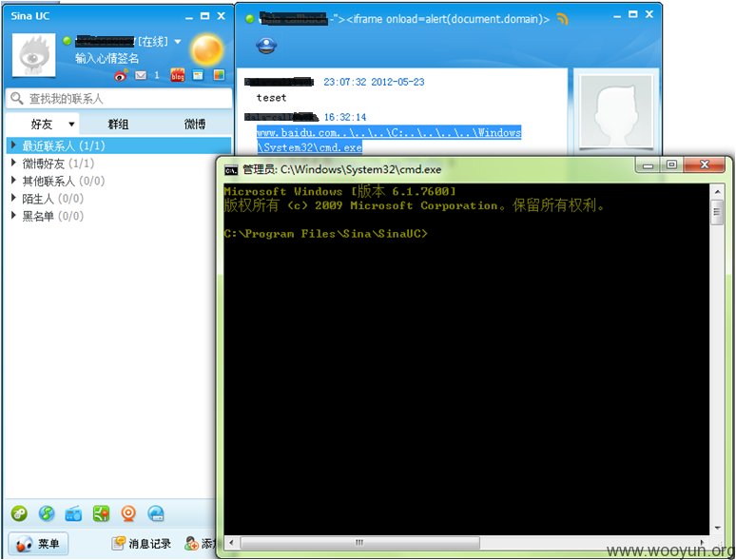736x560 pixels.
Task: Click the cmd scroll-left arrow
Action: (x=231, y=543)
